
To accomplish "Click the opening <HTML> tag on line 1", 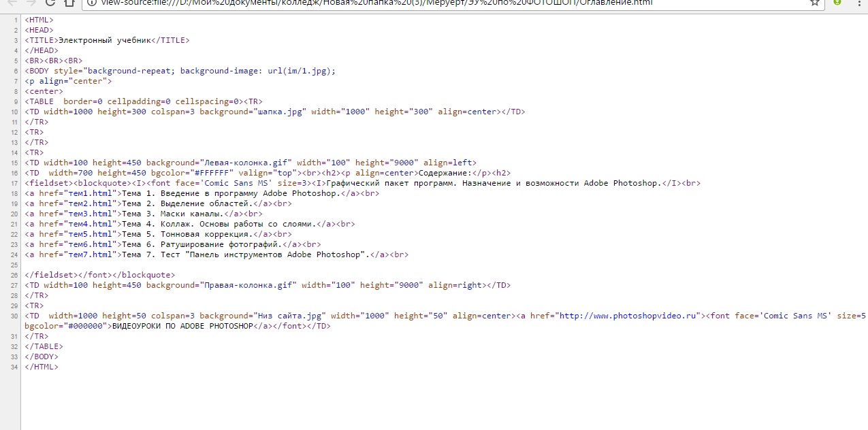I will [x=39, y=20].
